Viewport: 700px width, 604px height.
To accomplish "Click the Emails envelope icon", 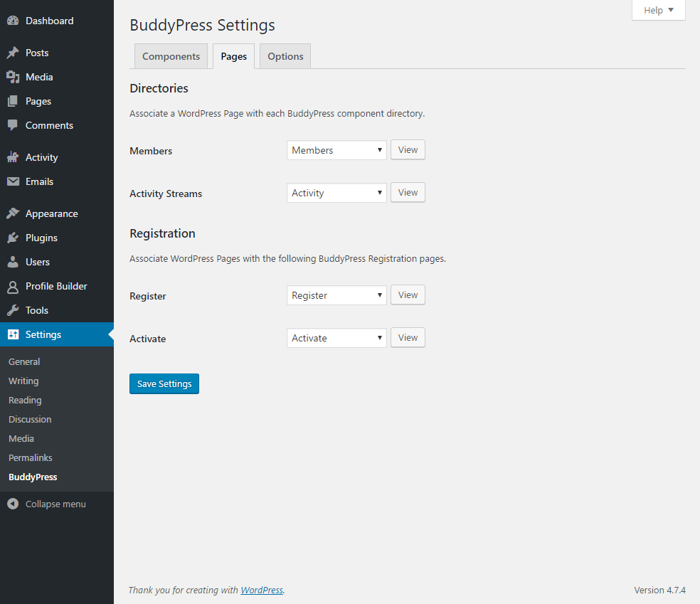I will tap(13, 181).
